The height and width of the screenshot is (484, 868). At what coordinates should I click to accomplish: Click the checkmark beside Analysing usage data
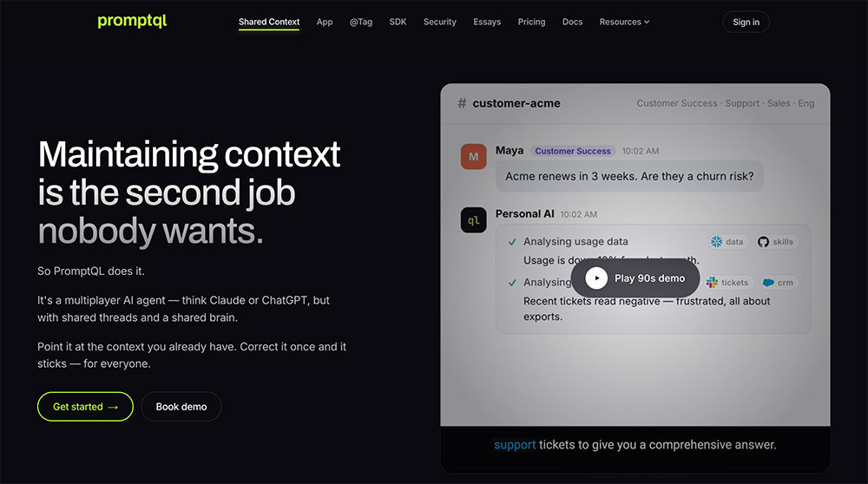512,242
